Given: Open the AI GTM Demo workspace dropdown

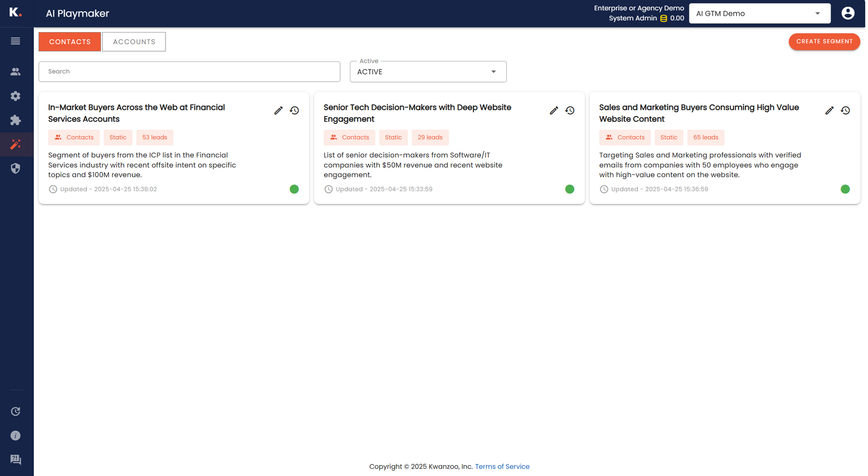Looking at the screenshot, I should 759,14.
